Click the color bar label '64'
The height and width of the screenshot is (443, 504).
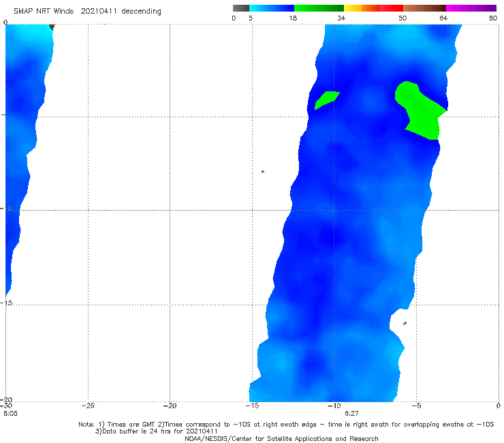click(443, 18)
